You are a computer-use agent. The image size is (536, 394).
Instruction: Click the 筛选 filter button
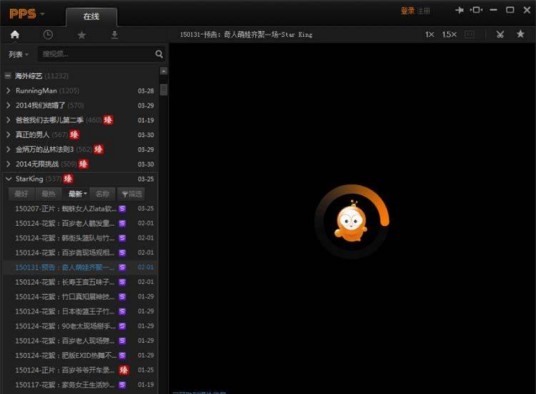point(131,194)
